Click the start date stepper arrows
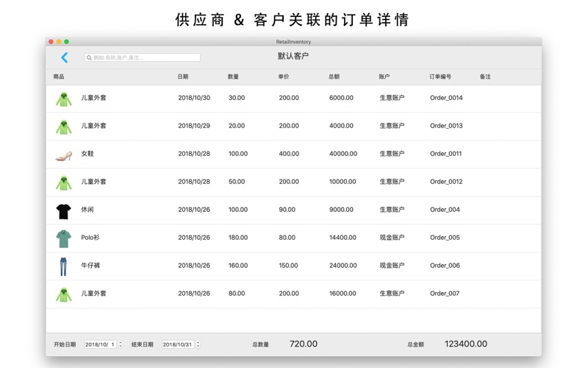The image size is (588, 368). click(121, 344)
